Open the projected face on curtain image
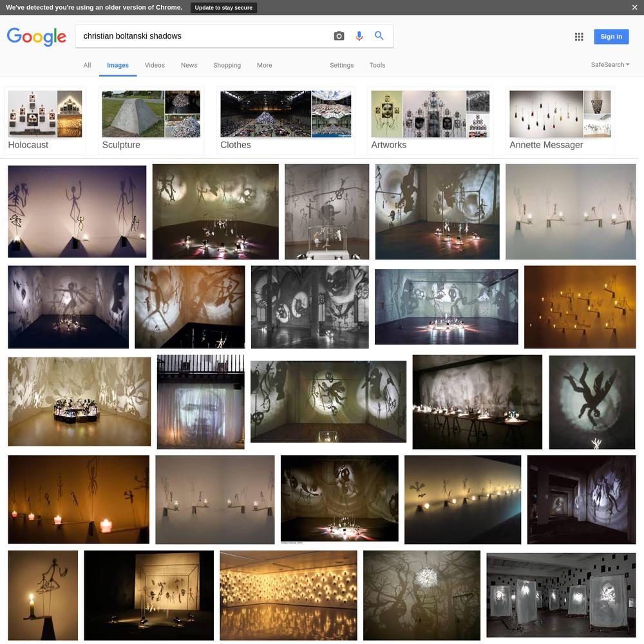This screenshot has height=644, width=644. 200,402
